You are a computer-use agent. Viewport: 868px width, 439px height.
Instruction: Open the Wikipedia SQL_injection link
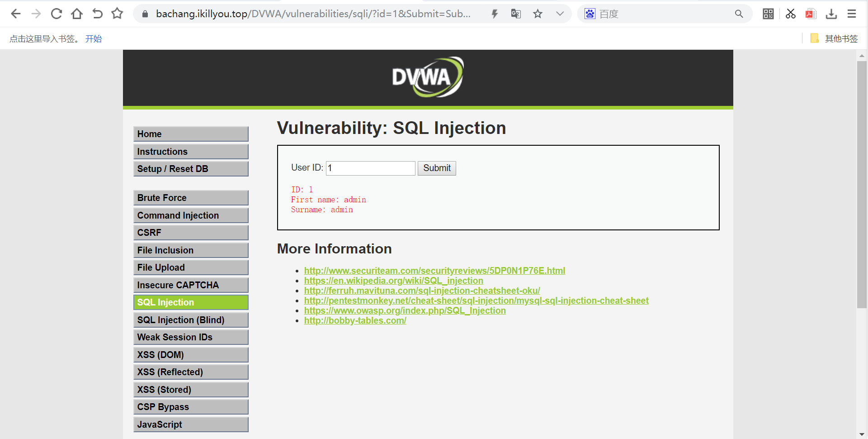pyautogui.click(x=394, y=281)
